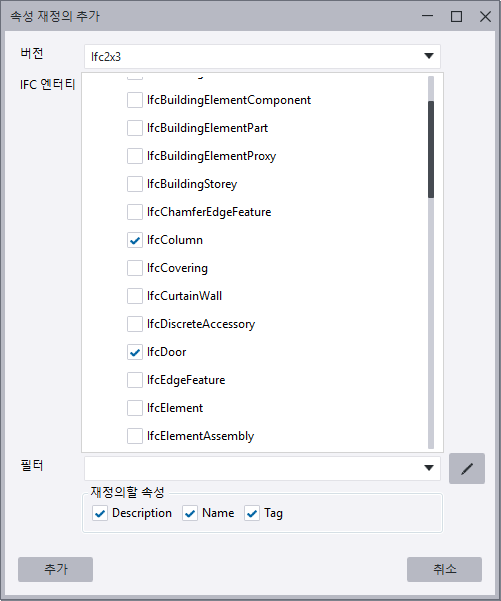The height and width of the screenshot is (601, 501).
Task: Click the entity list scrollbar thumb
Action: pyautogui.click(x=431, y=149)
